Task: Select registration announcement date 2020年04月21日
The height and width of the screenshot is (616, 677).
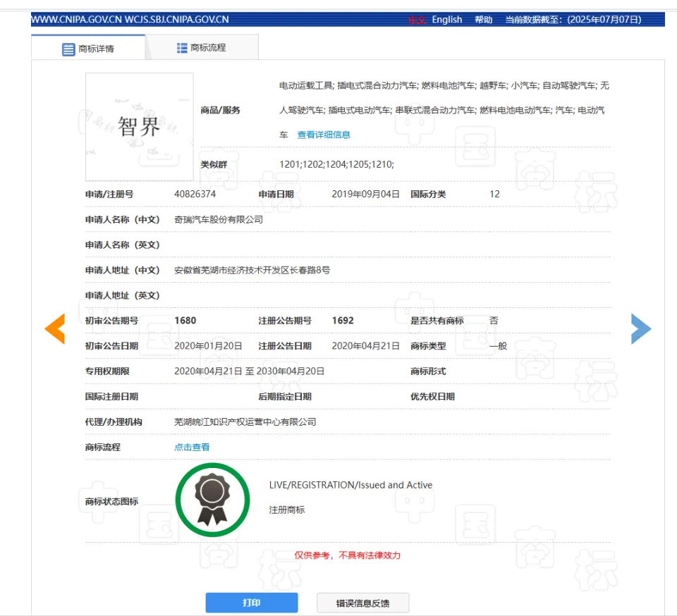Action: [365, 346]
